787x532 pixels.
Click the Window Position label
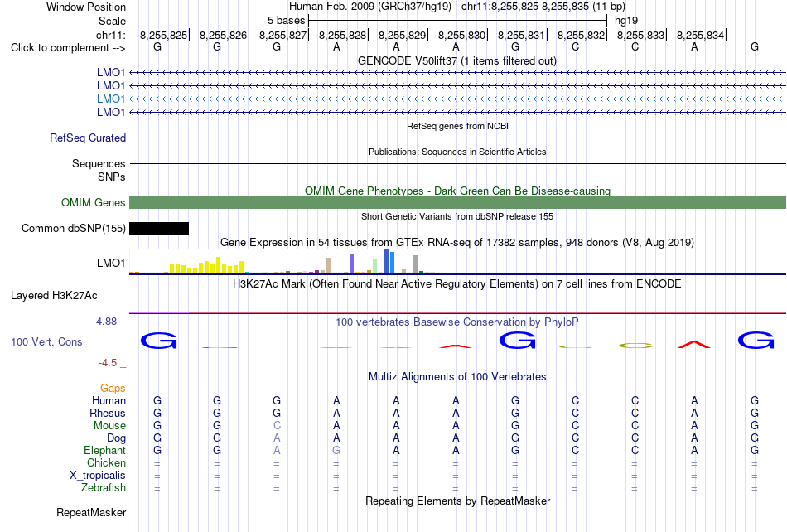pyautogui.click(x=86, y=7)
